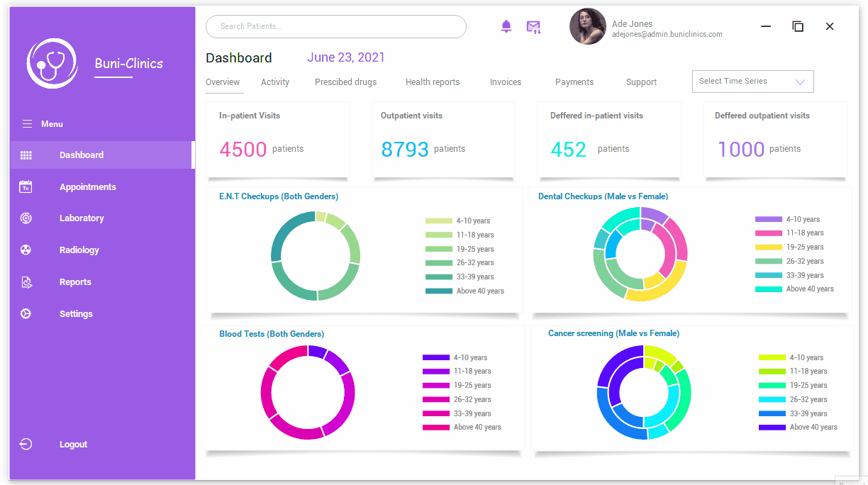The width and height of the screenshot is (868, 485).
Task: Go to Appointments in the sidebar
Action: [x=88, y=187]
